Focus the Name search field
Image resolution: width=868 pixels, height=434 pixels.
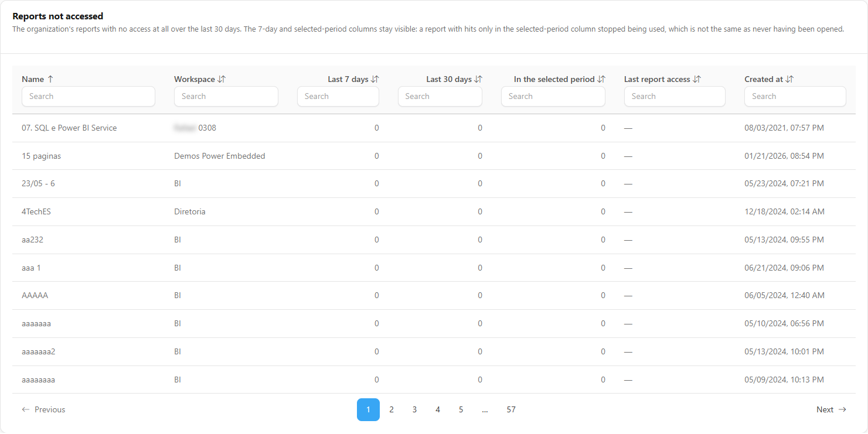tap(88, 97)
